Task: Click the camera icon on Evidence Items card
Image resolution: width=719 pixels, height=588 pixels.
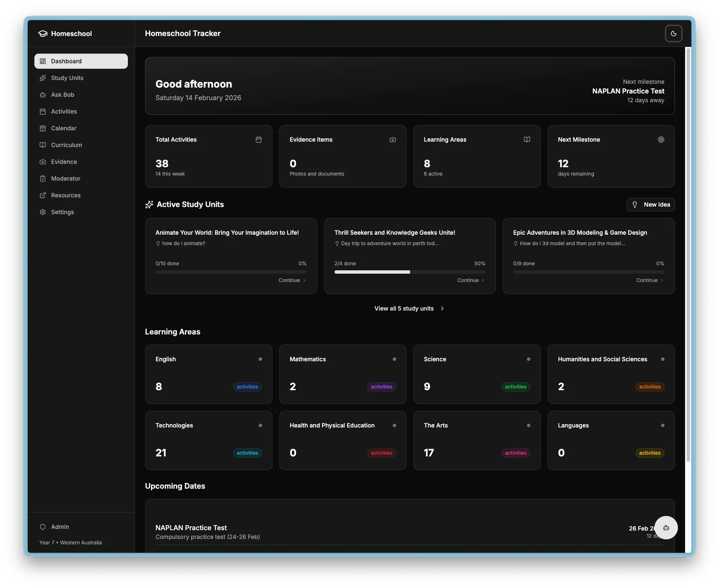Action: [392, 140]
